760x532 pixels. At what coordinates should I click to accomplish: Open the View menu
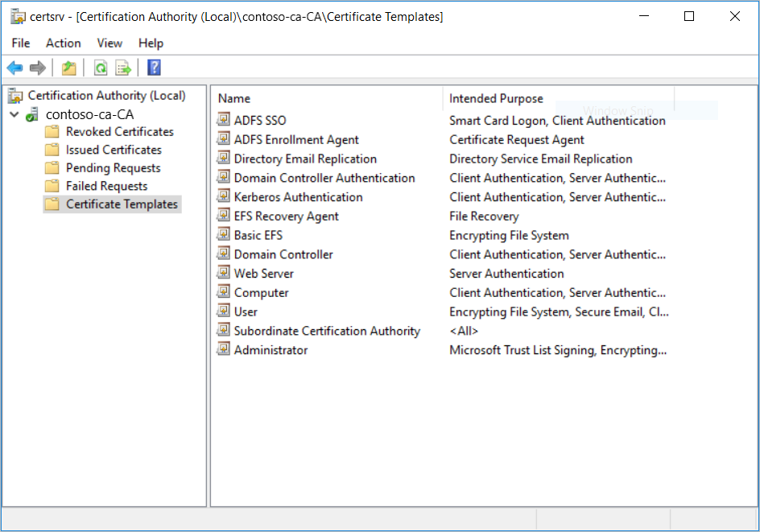click(109, 43)
